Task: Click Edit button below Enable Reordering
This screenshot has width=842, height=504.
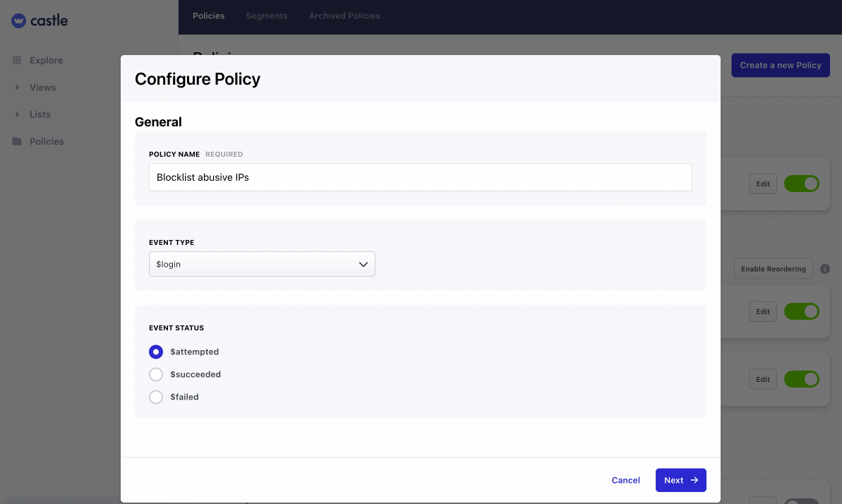Action: click(763, 311)
